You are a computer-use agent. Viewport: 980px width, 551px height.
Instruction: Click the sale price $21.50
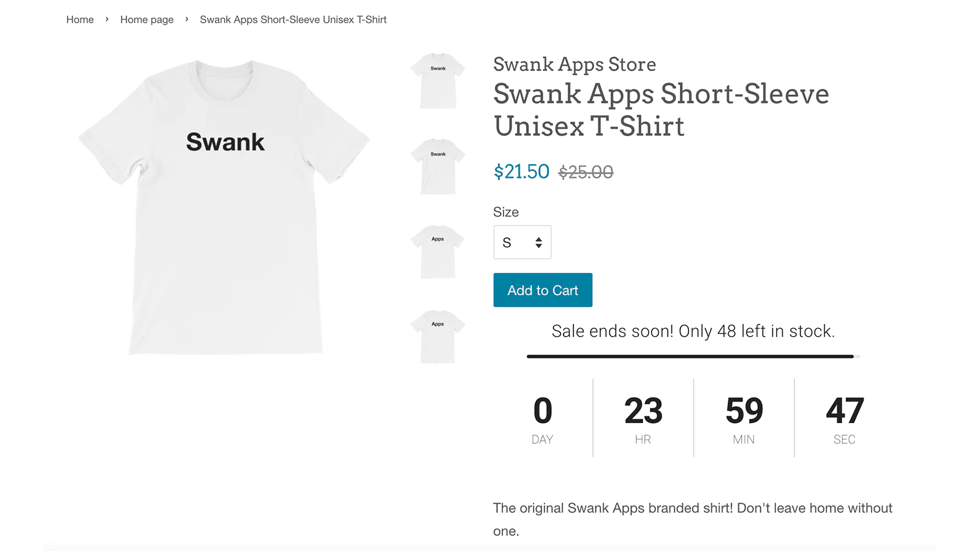click(x=521, y=172)
